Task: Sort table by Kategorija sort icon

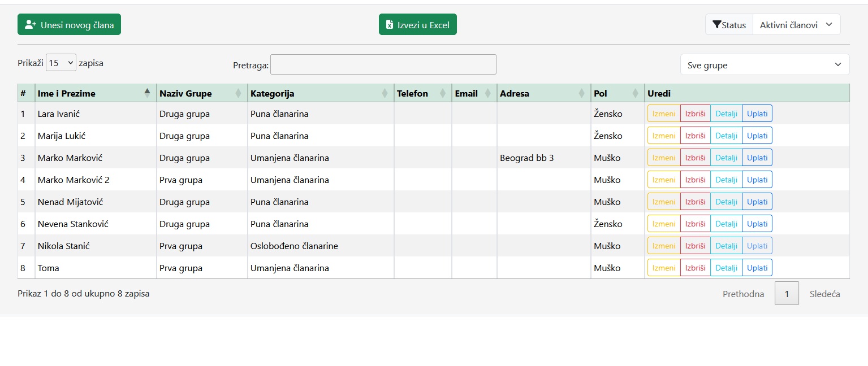Action: pyautogui.click(x=385, y=93)
